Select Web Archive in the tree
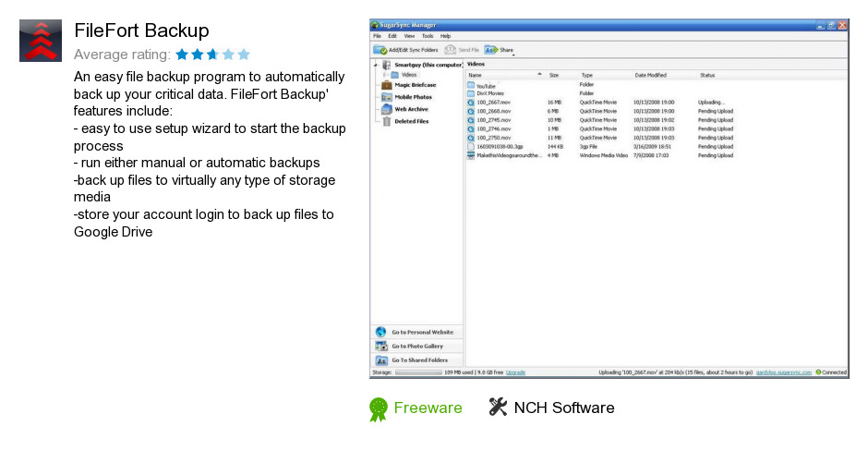Viewport: 868px width, 450px height. click(411, 109)
